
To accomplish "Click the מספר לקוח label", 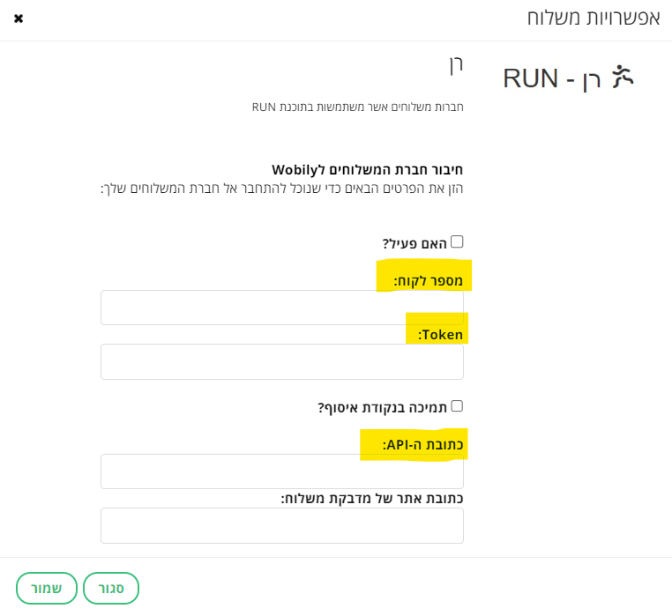I will click(428, 281).
